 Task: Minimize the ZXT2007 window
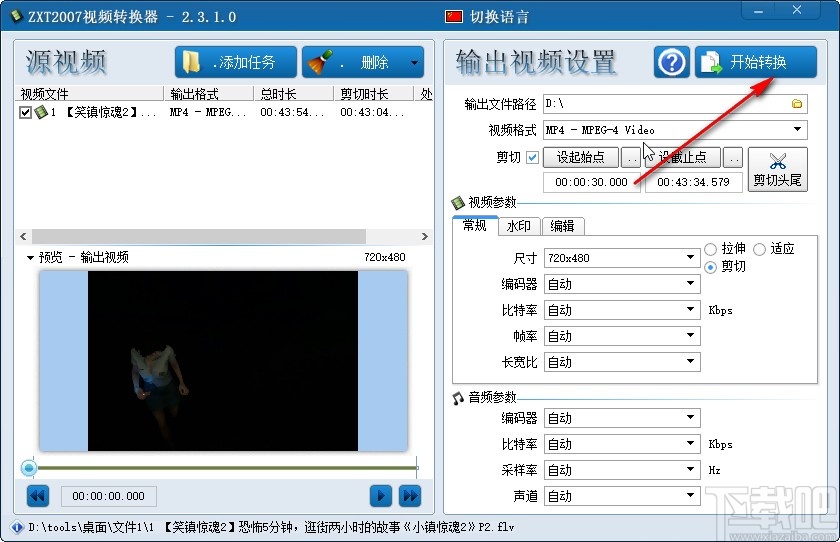click(759, 11)
